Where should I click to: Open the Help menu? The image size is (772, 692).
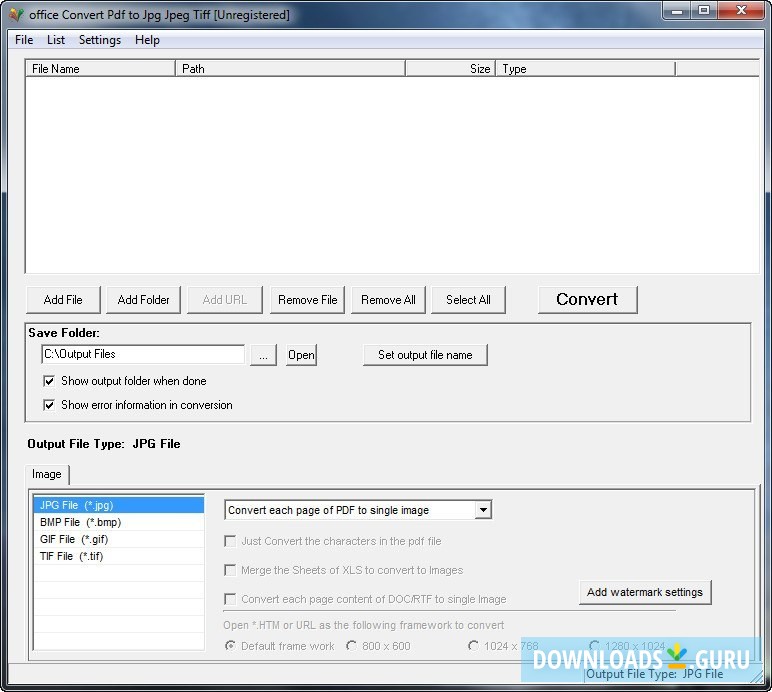click(x=147, y=40)
